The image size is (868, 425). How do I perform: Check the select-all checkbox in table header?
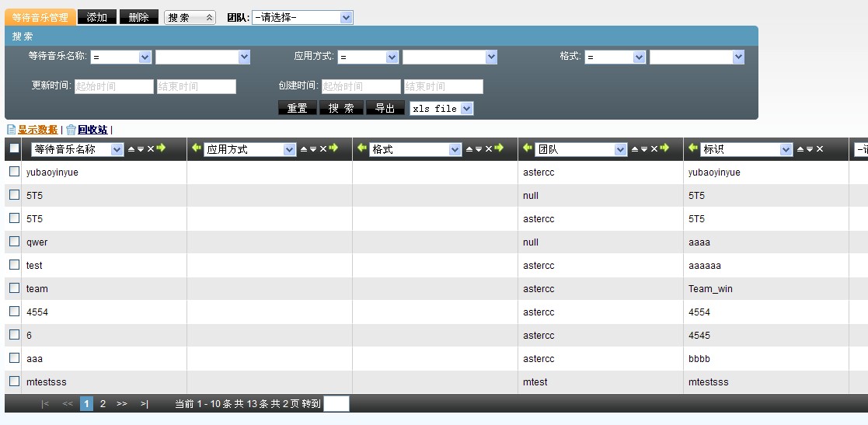14,148
